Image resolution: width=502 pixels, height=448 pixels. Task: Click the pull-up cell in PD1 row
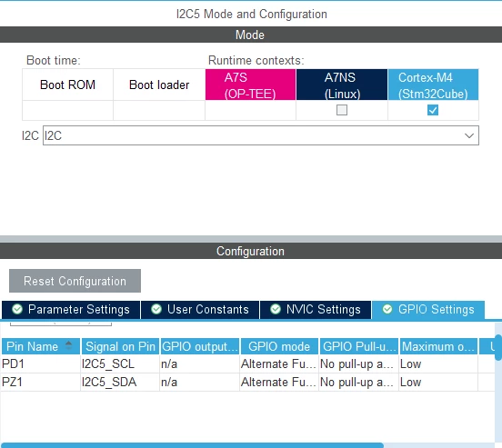359,363
